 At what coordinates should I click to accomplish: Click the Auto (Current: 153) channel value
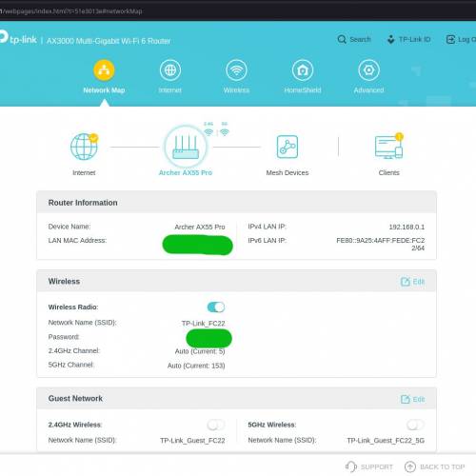coord(196,366)
